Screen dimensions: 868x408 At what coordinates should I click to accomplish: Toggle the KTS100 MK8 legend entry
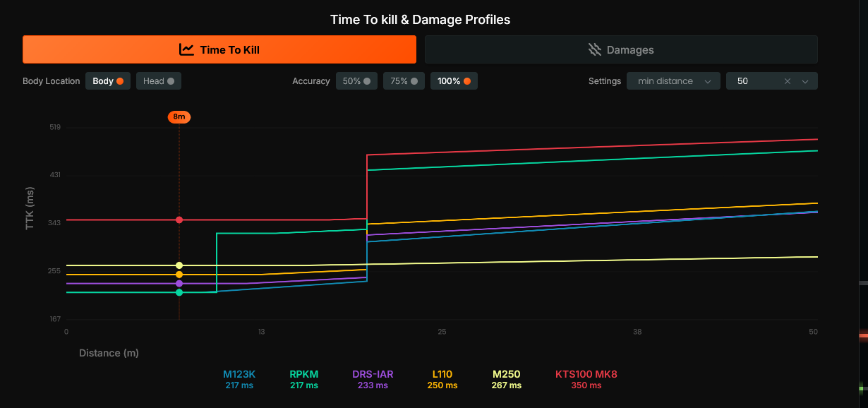(586, 379)
